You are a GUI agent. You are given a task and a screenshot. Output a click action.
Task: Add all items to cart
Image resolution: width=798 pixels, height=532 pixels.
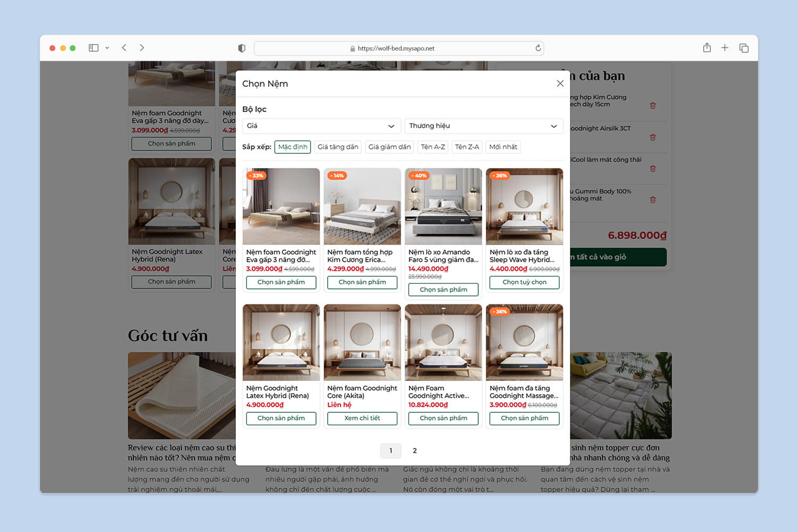point(618,257)
